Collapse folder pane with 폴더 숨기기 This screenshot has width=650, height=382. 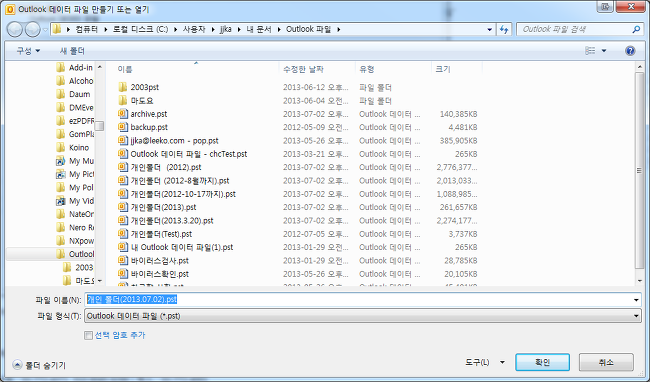(39, 365)
